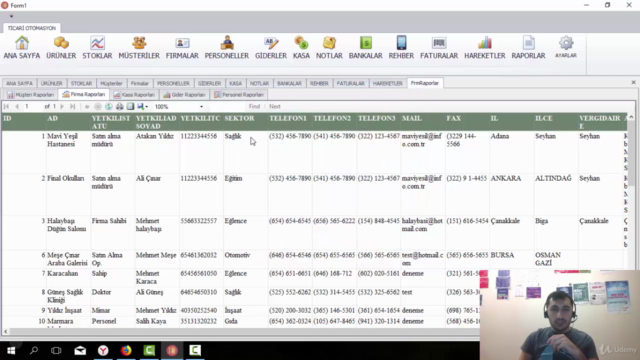Close the FrmRaporlar document tab
The image size is (640, 360).
(633, 82)
